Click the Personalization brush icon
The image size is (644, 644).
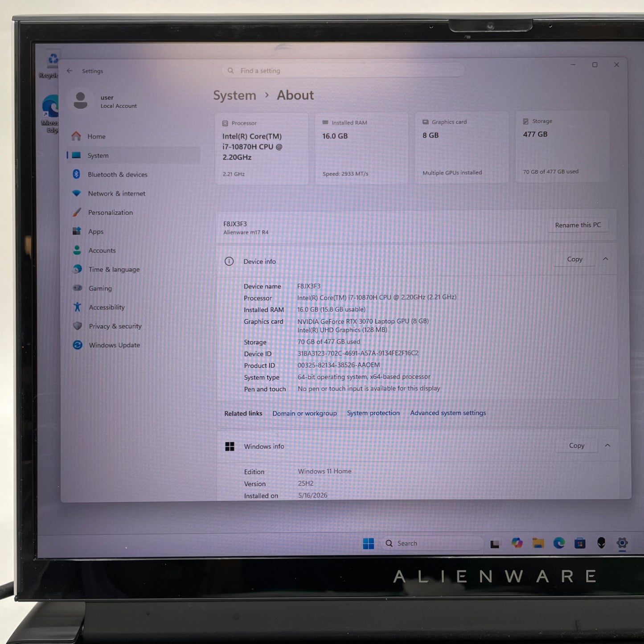77,212
